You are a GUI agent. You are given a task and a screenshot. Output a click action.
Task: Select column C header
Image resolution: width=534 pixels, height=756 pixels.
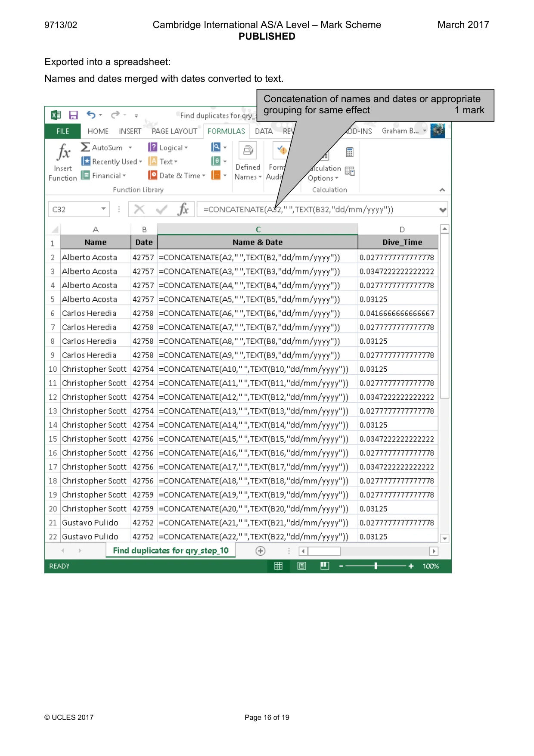pos(258,229)
